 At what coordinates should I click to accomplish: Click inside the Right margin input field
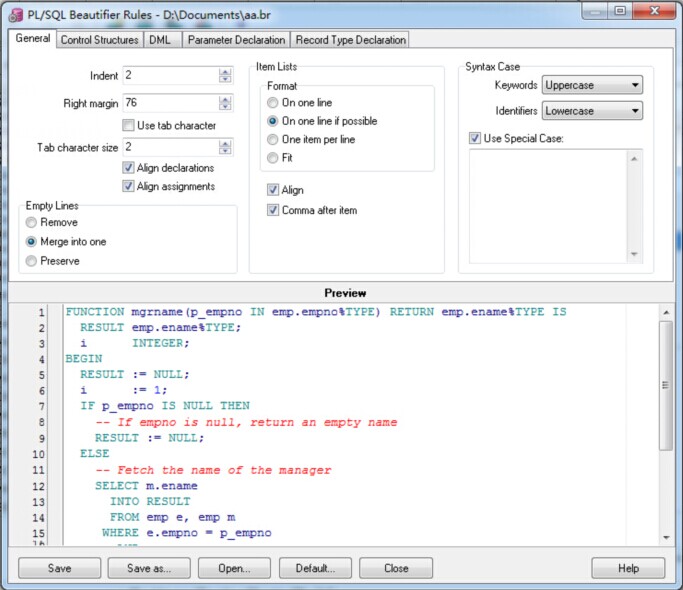tap(171, 103)
